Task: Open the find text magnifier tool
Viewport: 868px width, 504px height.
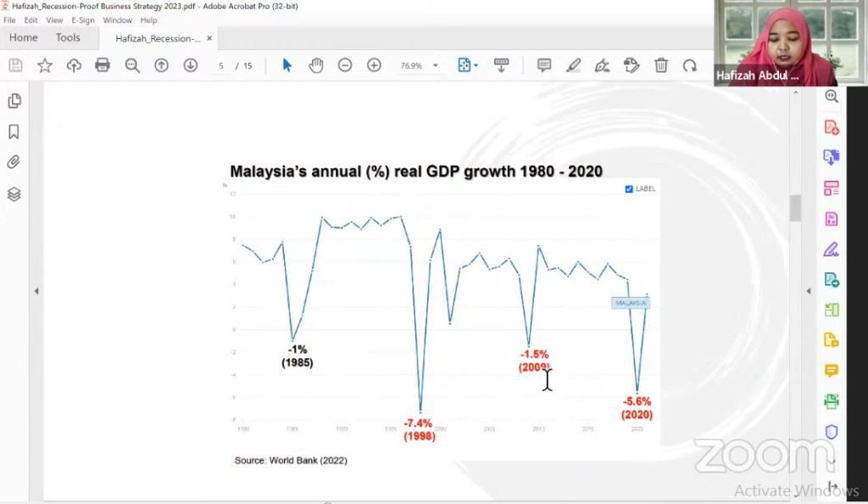Action: coord(132,65)
